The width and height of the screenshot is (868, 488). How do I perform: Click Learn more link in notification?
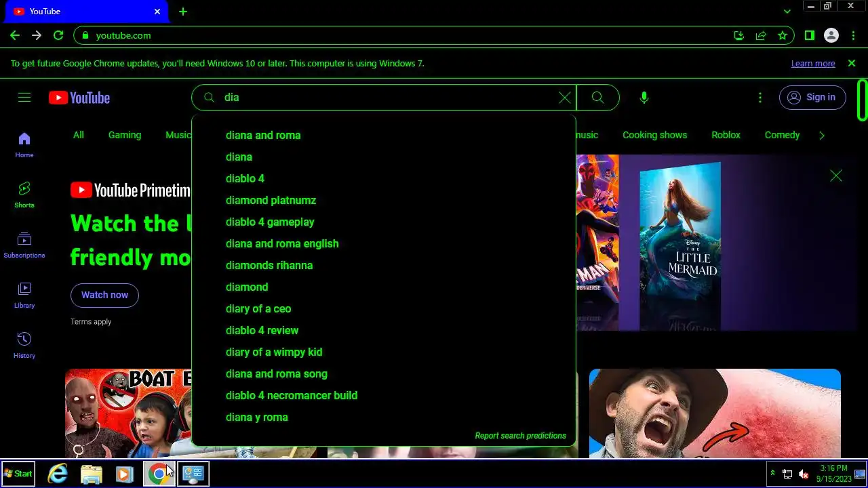coord(813,63)
